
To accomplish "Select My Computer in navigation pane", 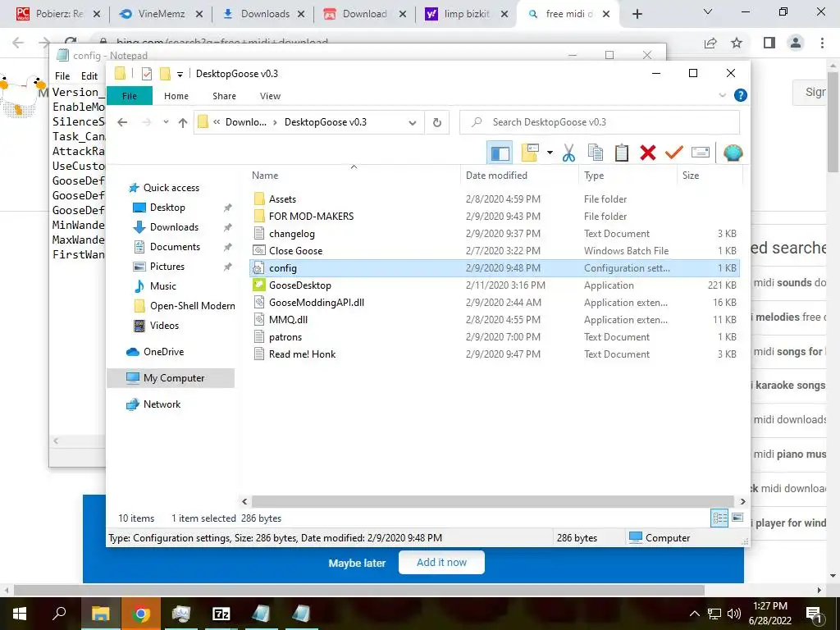I will pos(171,377).
